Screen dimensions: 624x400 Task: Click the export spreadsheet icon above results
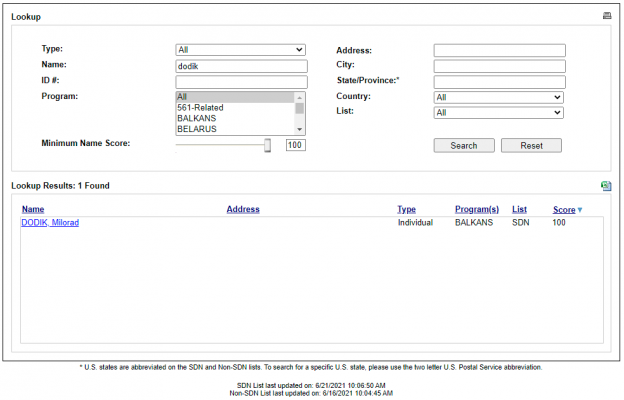click(x=606, y=186)
